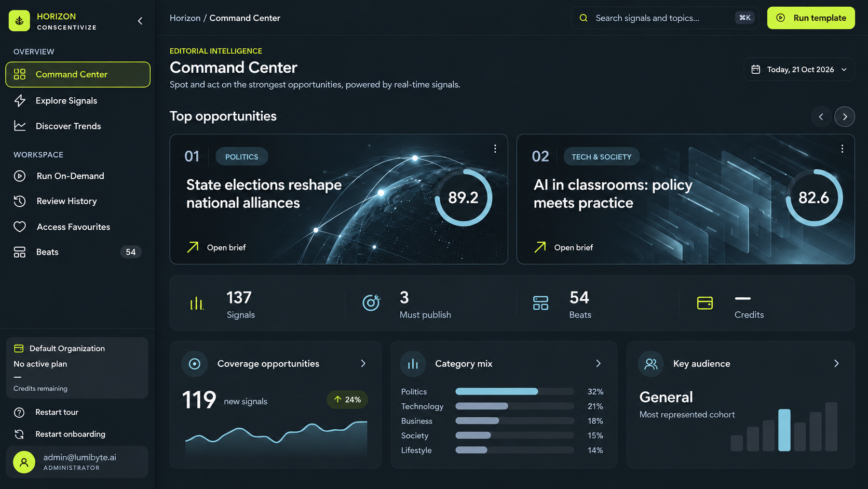Open admin@lumibyte.ai account profile
This screenshot has height=489, width=868.
click(x=77, y=462)
